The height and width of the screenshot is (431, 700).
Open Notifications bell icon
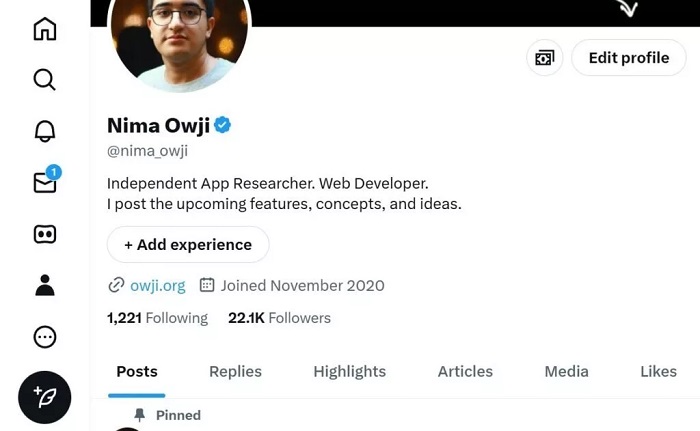point(45,131)
